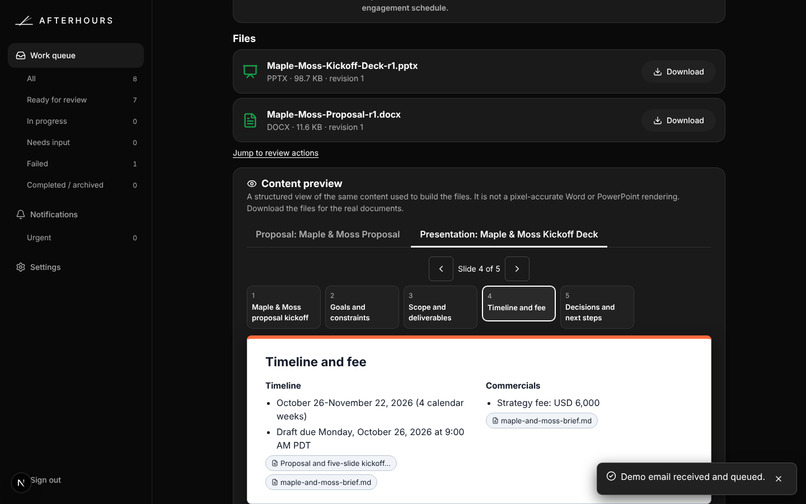Click the Maple-Moss-Kickoff-Deck-r1.pptx file name
Screen dimensions: 806x504
click(342, 66)
